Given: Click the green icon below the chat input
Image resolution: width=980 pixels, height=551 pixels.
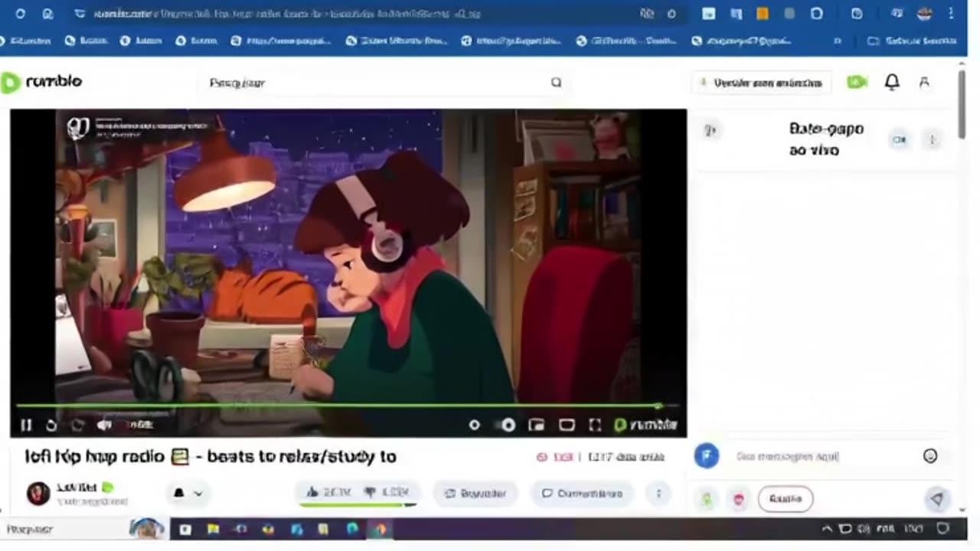Looking at the screenshot, I should (707, 499).
